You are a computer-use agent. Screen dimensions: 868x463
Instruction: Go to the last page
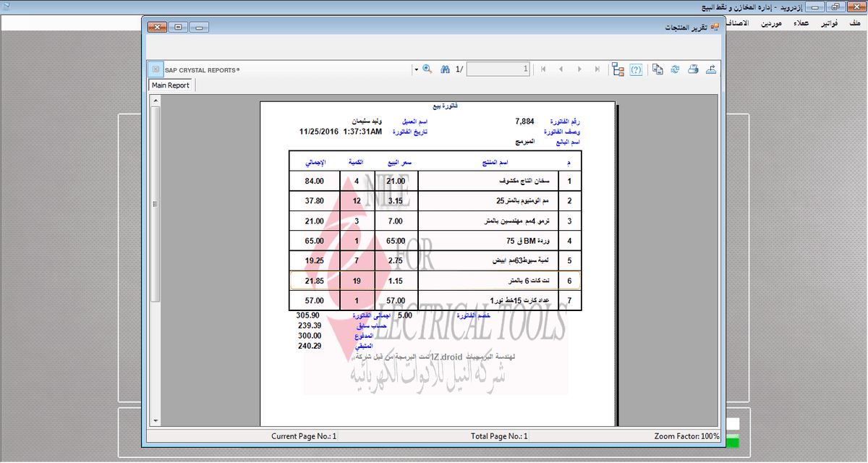597,69
